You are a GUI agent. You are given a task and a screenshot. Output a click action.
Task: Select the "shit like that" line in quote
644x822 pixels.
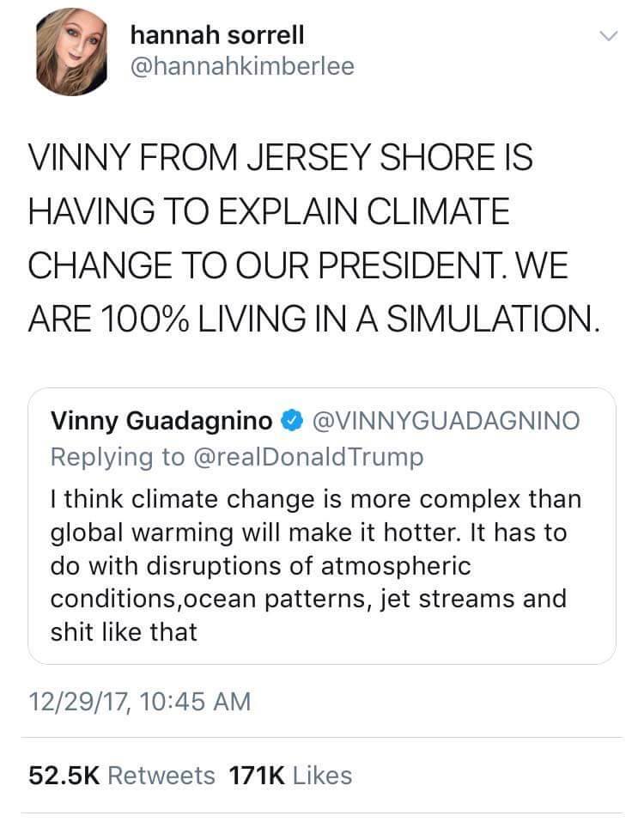125,631
